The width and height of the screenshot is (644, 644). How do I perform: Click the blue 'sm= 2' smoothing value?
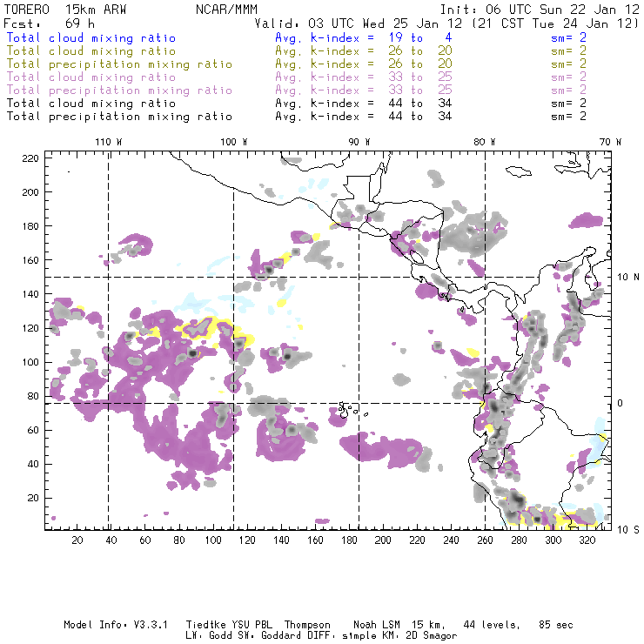tap(568, 37)
